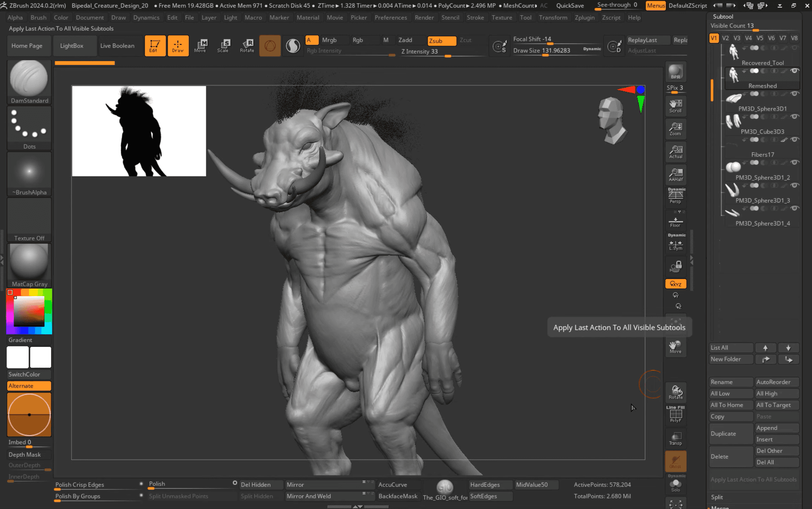
Task: Toggle Persp perspective view icon
Action: click(x=675, y=196)
